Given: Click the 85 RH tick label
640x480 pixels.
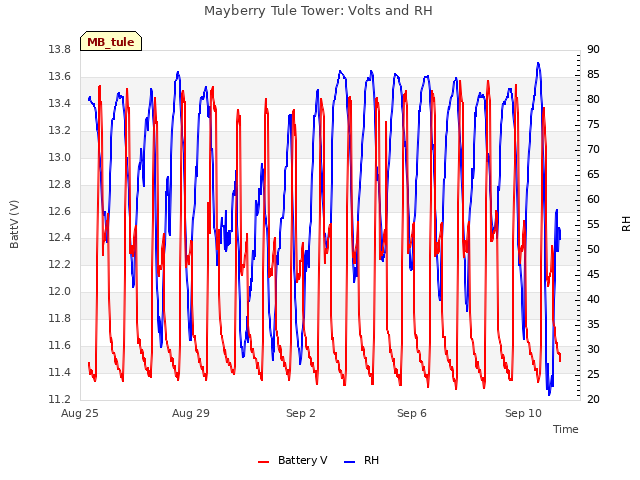Looking at the screenshot, I should pyautogui.click(x=593, y=75).
